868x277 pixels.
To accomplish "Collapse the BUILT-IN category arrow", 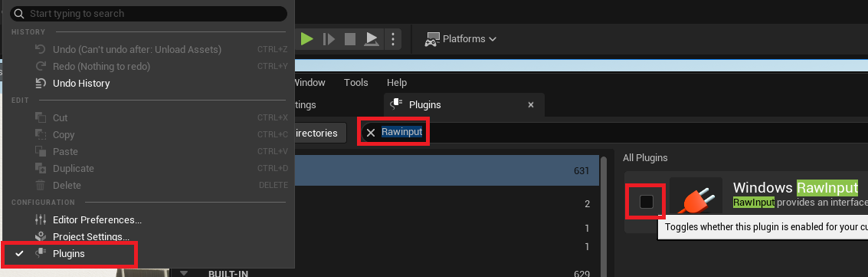I will click(185, 273).
